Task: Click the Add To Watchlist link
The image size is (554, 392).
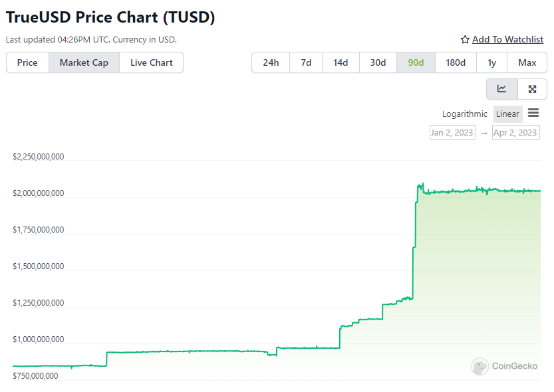Action: click(507, 39)
